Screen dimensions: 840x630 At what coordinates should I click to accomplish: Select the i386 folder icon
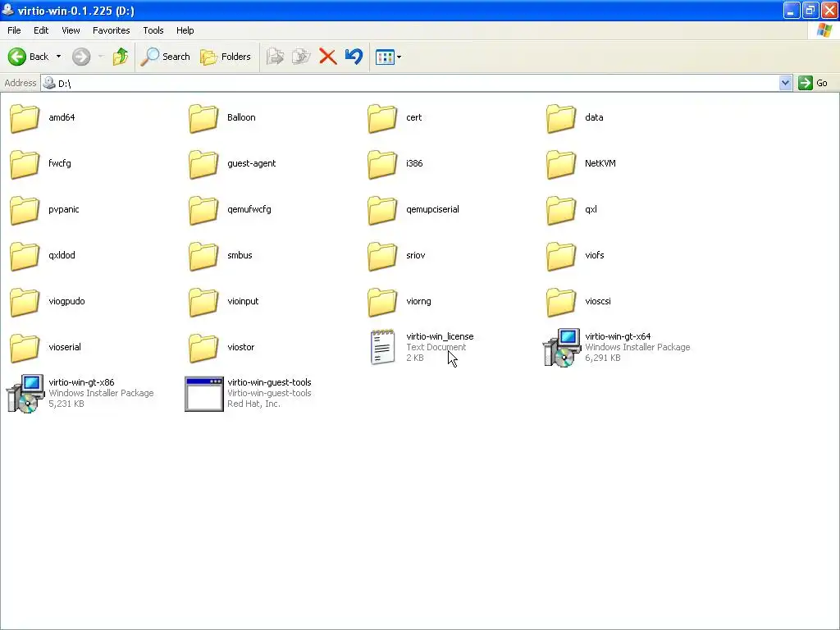(382, 164)
